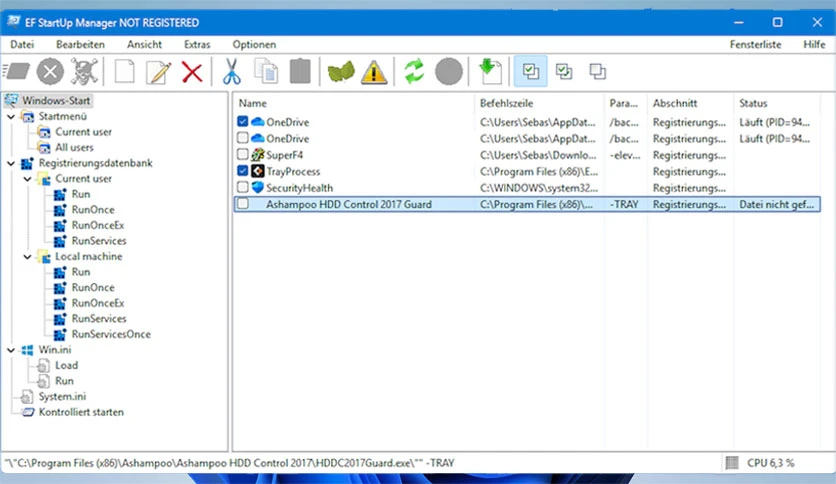The image size is (836, 484).
Task: Open the Bearbeiten menu
Action: [81, 44]
